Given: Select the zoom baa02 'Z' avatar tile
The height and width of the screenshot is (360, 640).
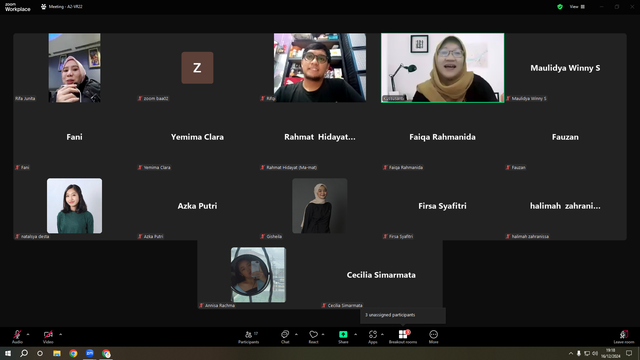Looking at the screenshot, I should 197,68.
